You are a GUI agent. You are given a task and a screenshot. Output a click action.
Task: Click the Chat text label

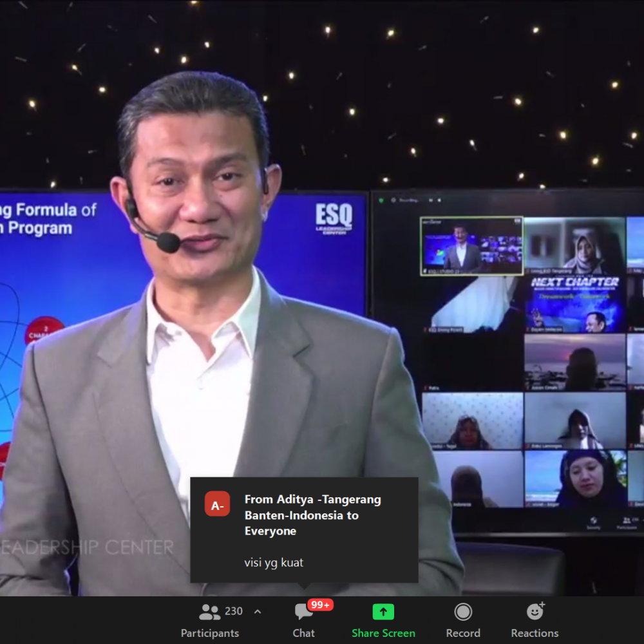coord(303,633)
